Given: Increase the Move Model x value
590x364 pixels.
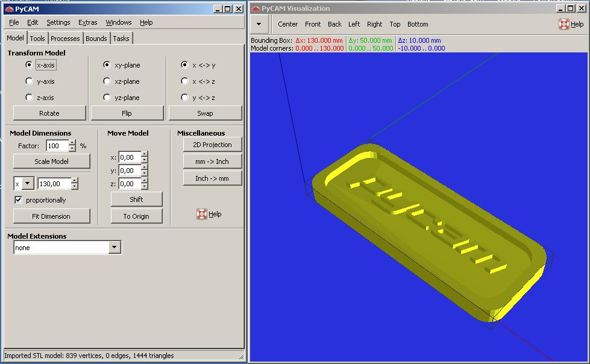Looking at the screenshot, I should tap(145, 154).
